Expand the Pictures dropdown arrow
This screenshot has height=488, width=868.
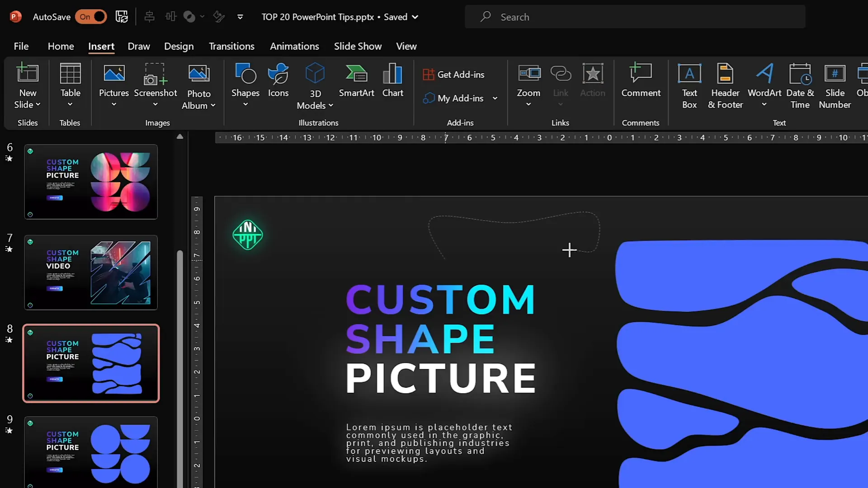pyautogui.click(x=113, y=103)
